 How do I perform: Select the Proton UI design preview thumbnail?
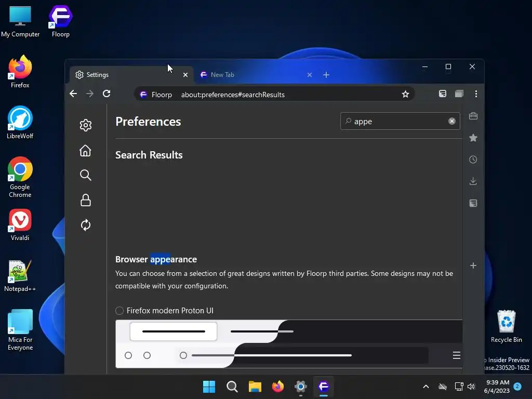[x=289, y=344]
